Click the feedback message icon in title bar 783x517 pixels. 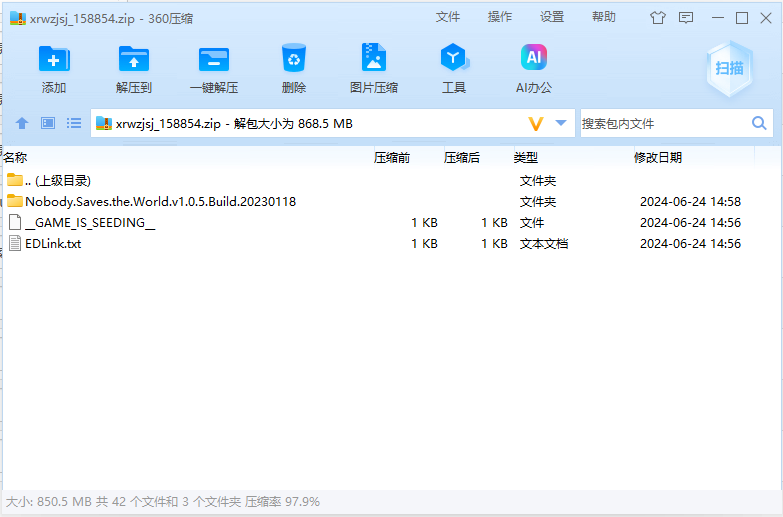click(686, 18)
